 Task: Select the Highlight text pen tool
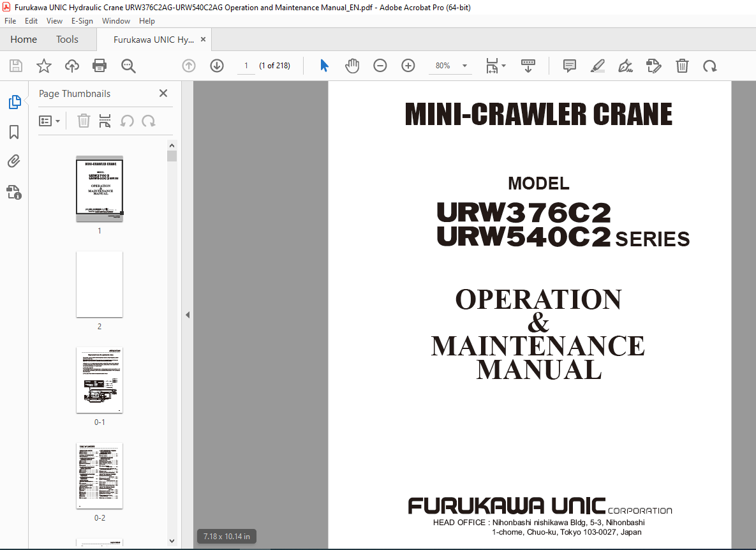[x=598, y=66]
